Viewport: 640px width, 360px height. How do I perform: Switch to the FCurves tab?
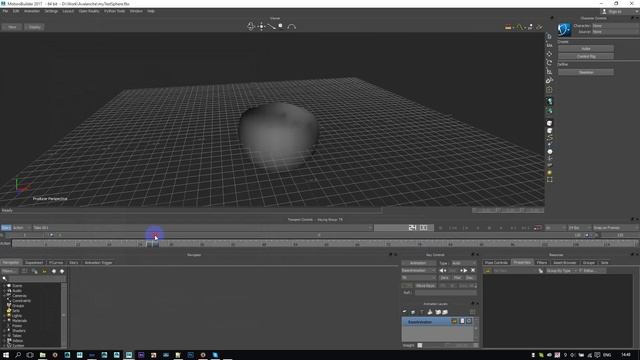point(56,262)
